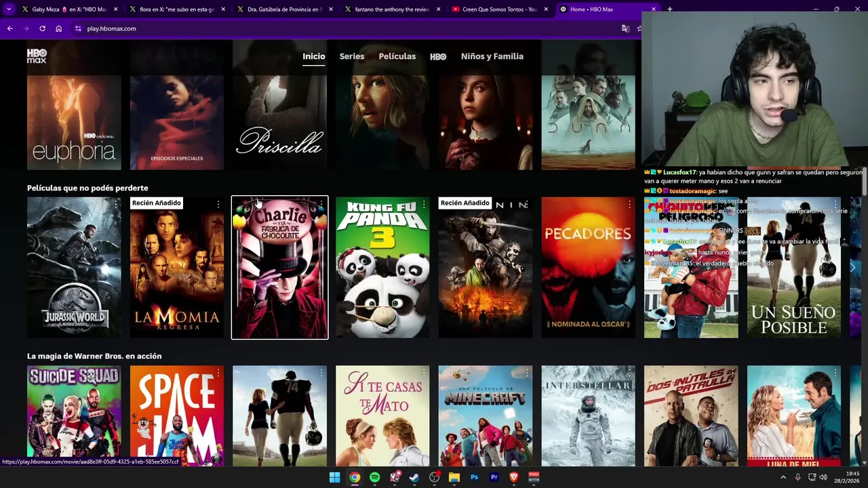868x488 pixels.
Task: Open options menu on Pecadores card
Action: click(629, 204)
